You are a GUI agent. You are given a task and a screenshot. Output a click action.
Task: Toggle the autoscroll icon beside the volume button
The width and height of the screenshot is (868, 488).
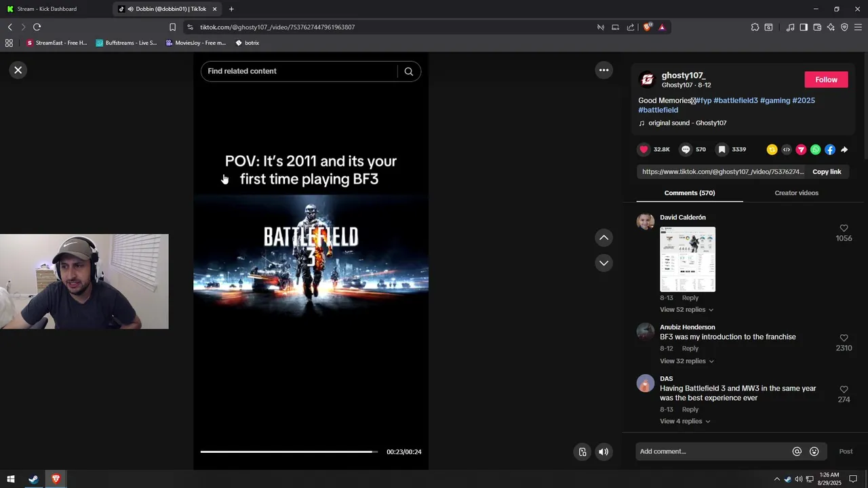(583, 452)
